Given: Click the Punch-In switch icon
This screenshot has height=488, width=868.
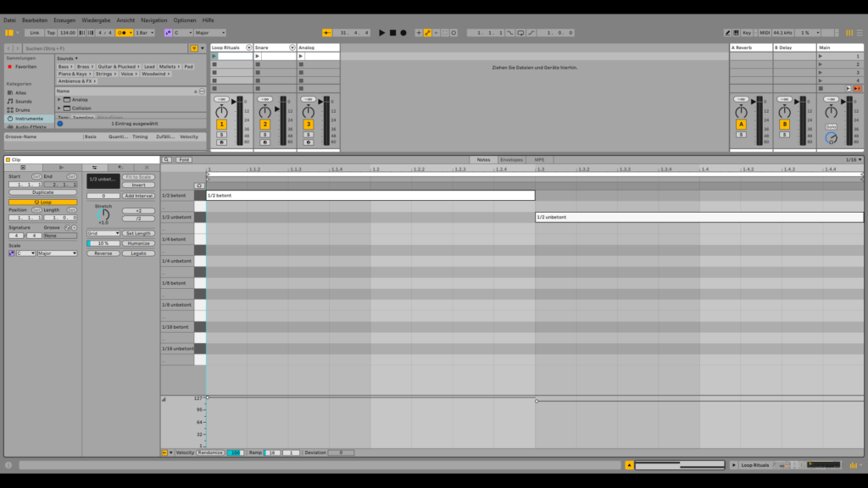Looking at the screenshot, I should click(x=510, y=33).
